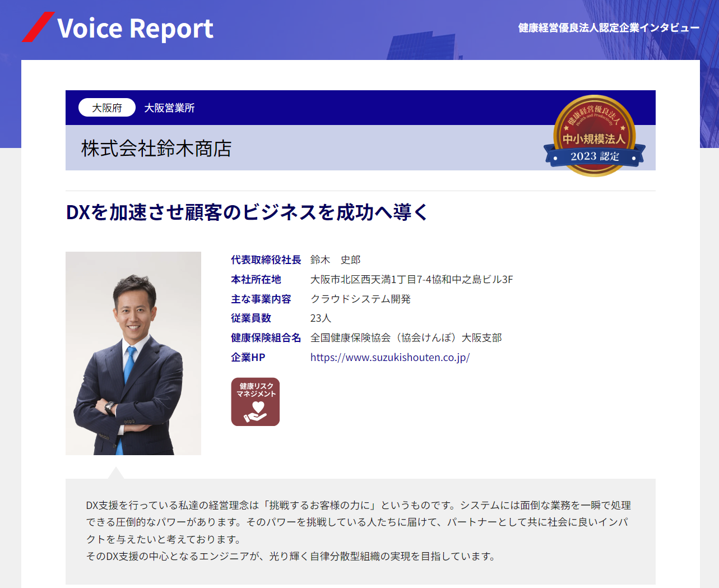The width and height of the screenshot is (719, 588).
Task: Open the suzukishouten.co.jp company website link
Action: pos(390,357)
